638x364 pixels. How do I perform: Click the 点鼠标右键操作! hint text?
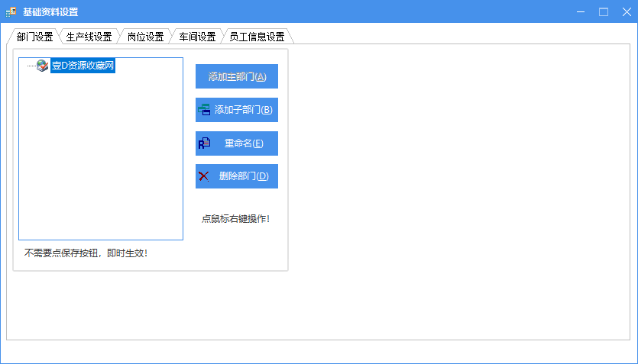point(236,219)
